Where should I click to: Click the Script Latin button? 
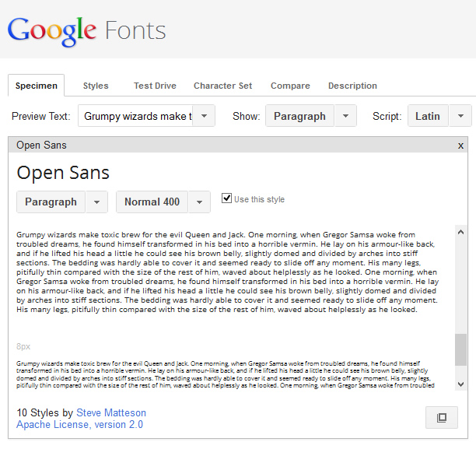[x=428, y=116]
